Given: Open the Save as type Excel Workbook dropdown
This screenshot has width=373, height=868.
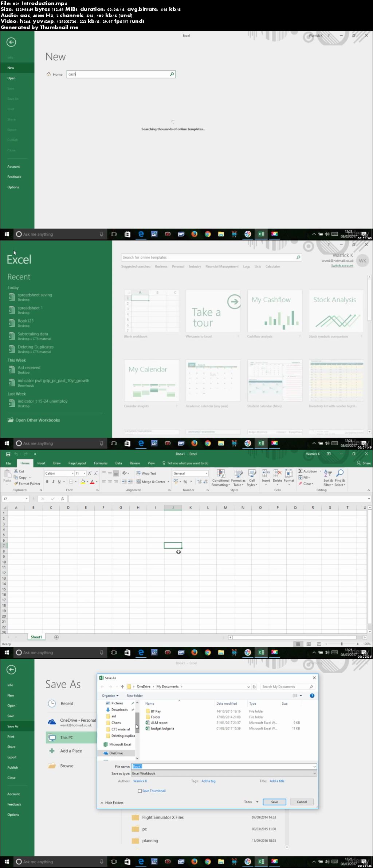Looking at the screenshot, I should (x=224, y=773).
